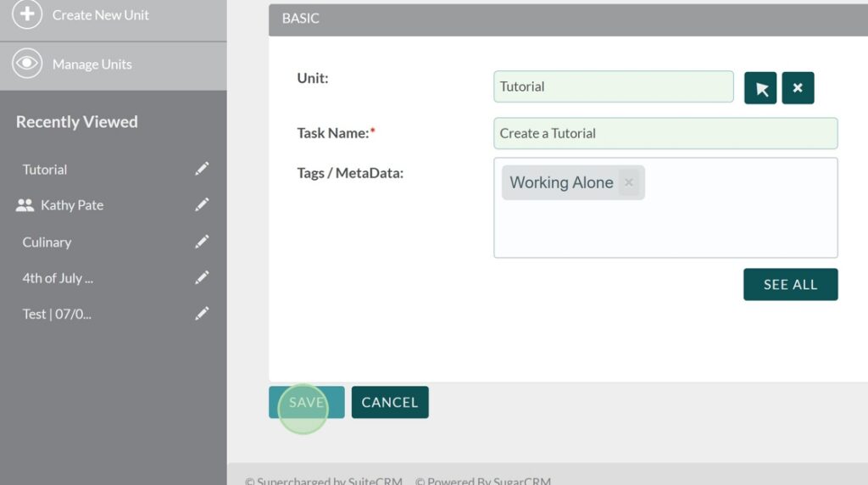Focus the Unit text field
The image size is (868, 485).
(x=613, y=86)
